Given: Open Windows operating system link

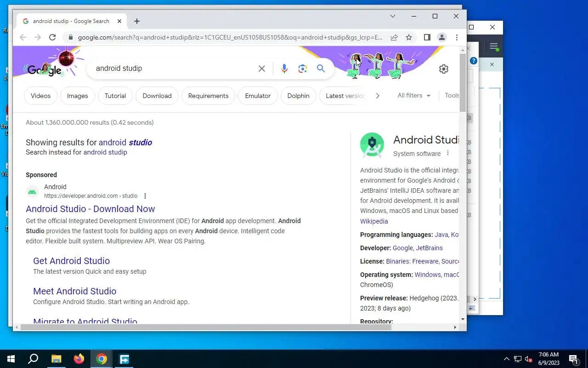Looking at the screenshot, I should coord(428,275).
